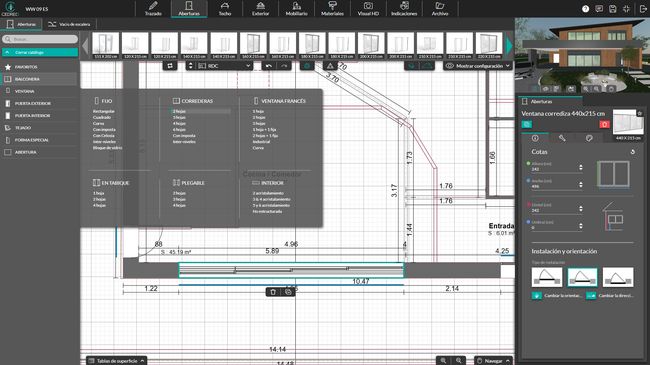Image resolution: width=650 pixels, height=365 pixels.
Task: Select the Puerta Exterior category
Action: pyautogui.click(x=33, y=103)
